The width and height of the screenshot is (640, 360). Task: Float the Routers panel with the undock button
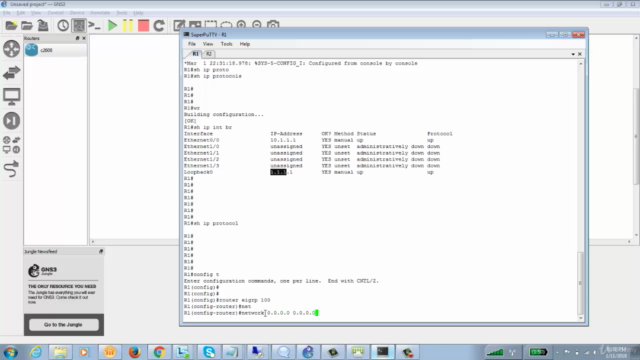(78, 38)
